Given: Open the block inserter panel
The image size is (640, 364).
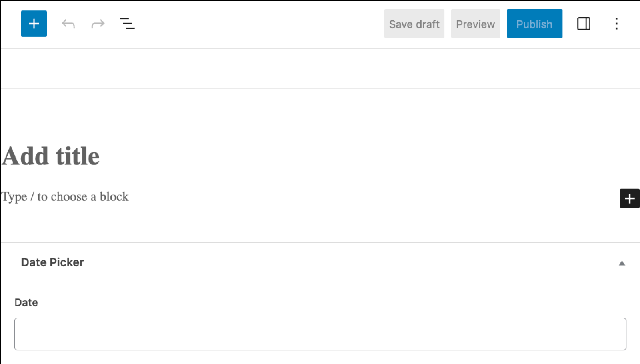Looking at the screenshot, I should [x=34, y=24].
